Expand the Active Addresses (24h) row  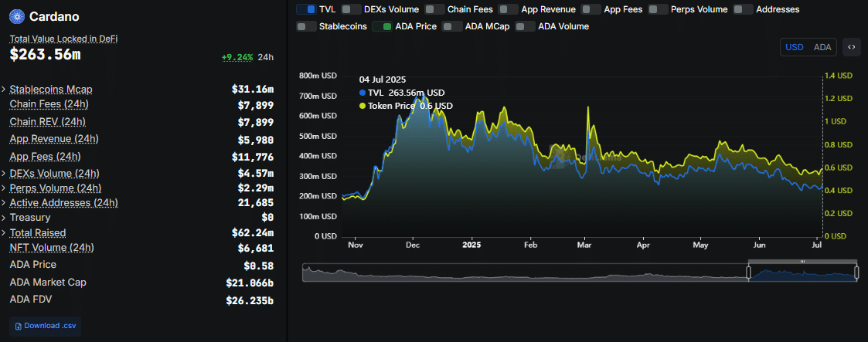click(x=4, y=203)
